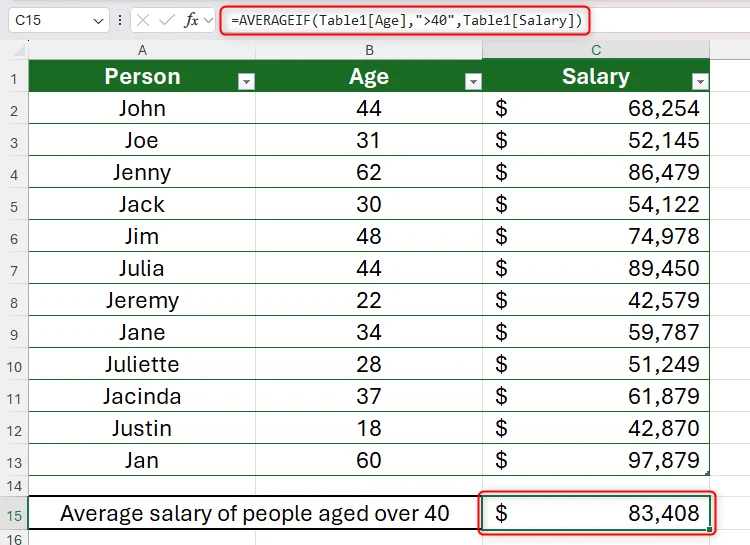Image resolution: width=750 pixels, height=545 pixels.
Task: Select row 7 header
Action: 14,269
